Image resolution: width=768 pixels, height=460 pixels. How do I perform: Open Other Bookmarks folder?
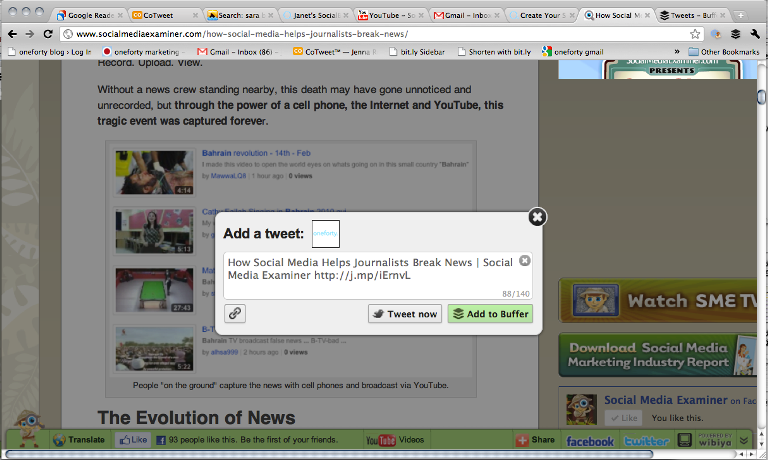click(x=724, y=51)
